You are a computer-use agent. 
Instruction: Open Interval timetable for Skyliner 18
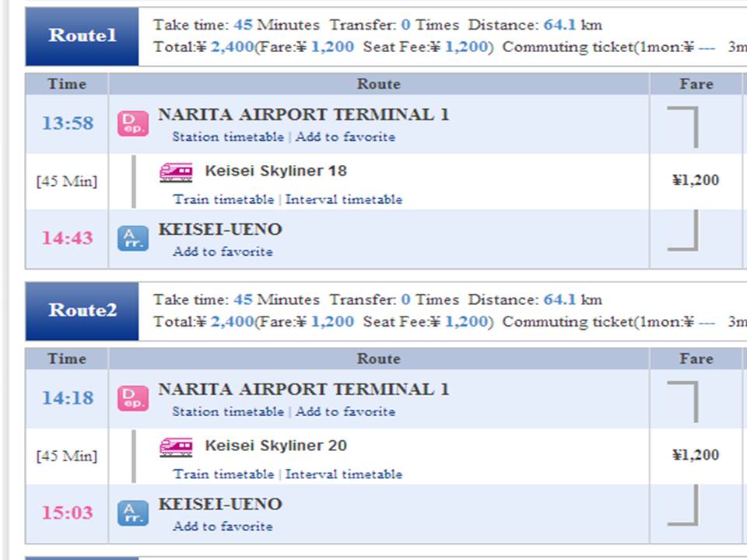click(x=344, y=199)
